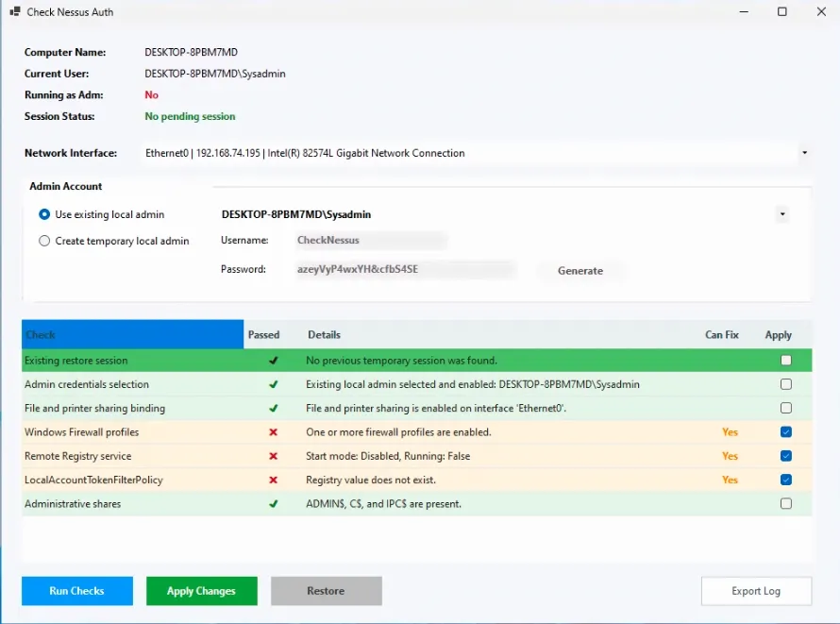Click Can Fix Yes for LocalAccountTokenFilterPolicy

730,480
